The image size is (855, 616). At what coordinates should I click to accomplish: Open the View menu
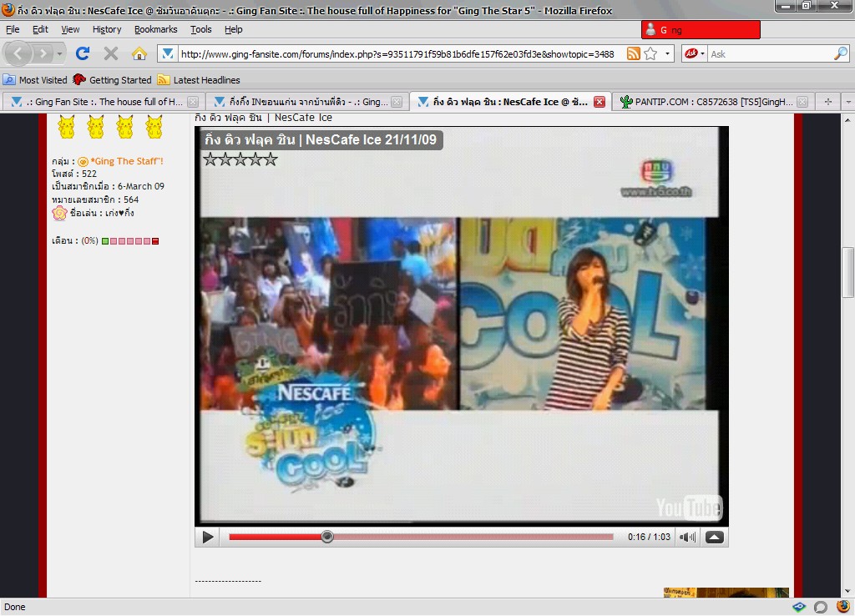(x=70, y=29)
